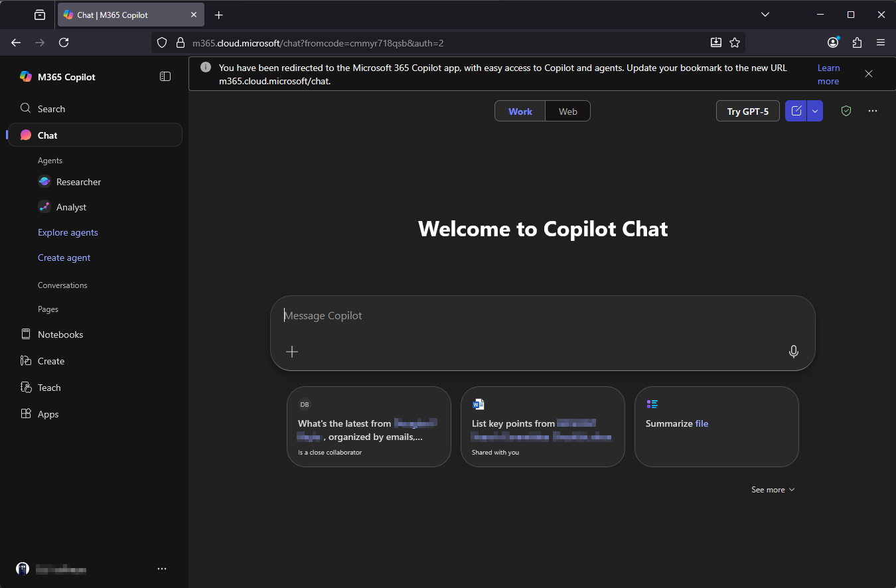This screenshot has height=588, width=896.
Task: Open the dropdown next to the compose button
Action: pyautogui.click(x=815, y=111)
